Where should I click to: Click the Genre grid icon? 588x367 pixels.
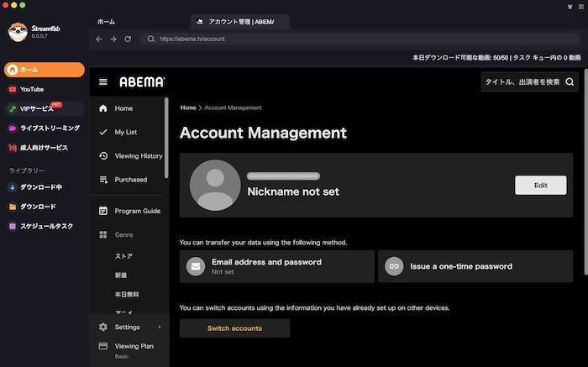[103, 234]
